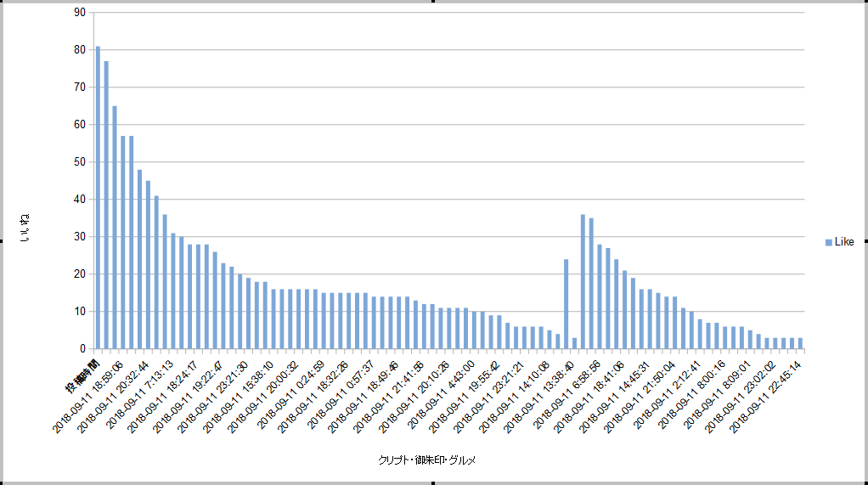Click the right-middle chart resize handle
868x485 pixels.
coord(865,242)
